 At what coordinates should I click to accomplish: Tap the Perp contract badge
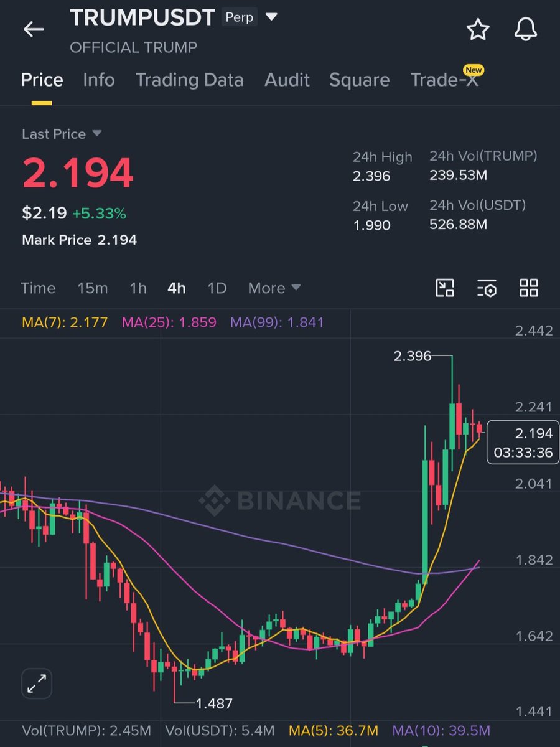pos(240,17)
